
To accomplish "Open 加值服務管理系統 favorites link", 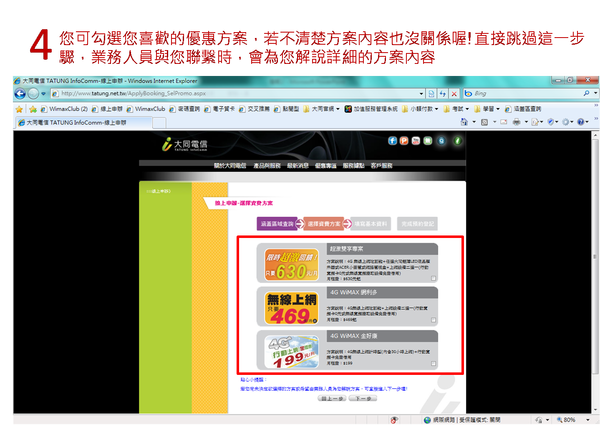I will coord(371,109).
